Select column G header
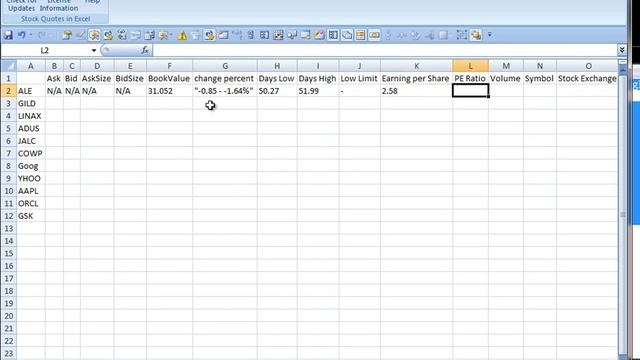This screenshot has width=640, height=360. 225,66
